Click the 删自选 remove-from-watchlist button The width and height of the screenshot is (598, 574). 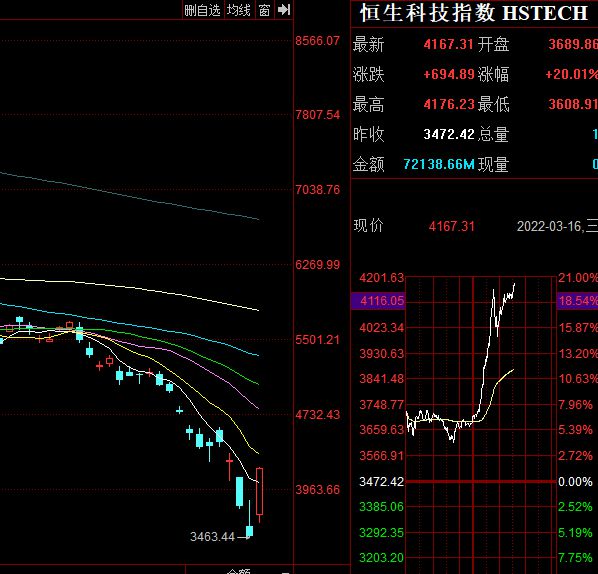click(x=203, y=10)
